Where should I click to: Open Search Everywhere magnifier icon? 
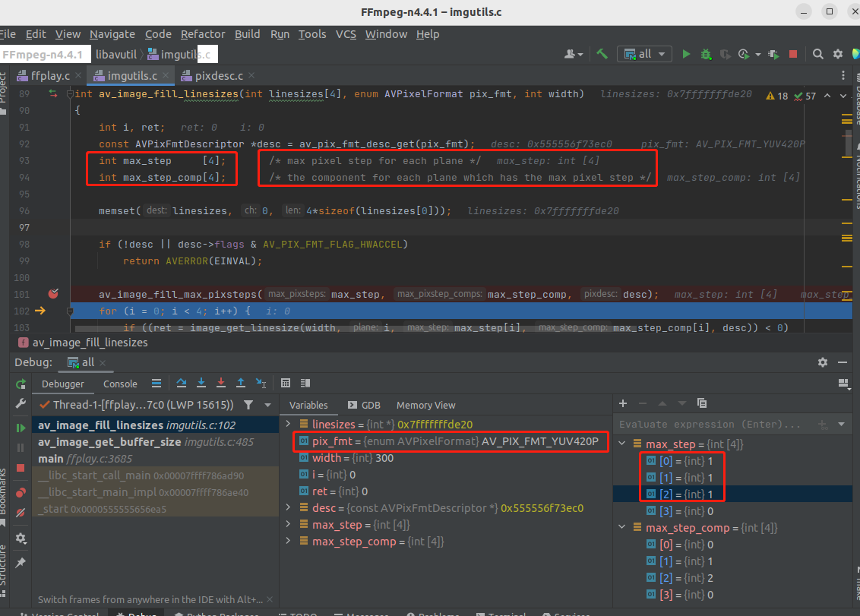pyautogui.click(x=817, y=54)
